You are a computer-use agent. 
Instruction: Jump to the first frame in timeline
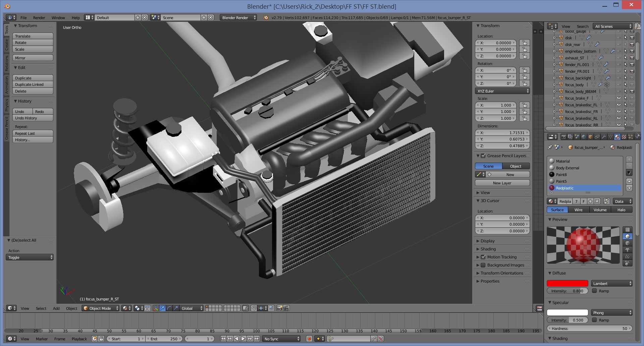coord(223,339)
